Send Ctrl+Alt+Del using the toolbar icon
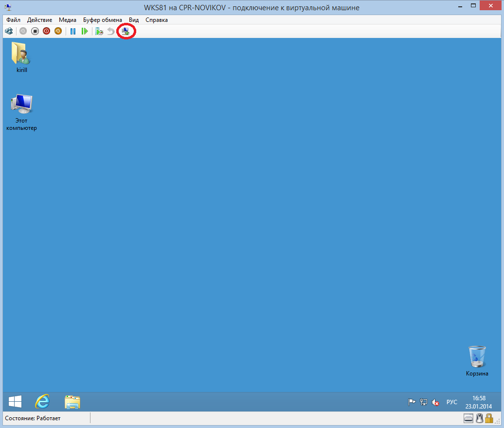504x428 pixels. click(x=9, y=31)
